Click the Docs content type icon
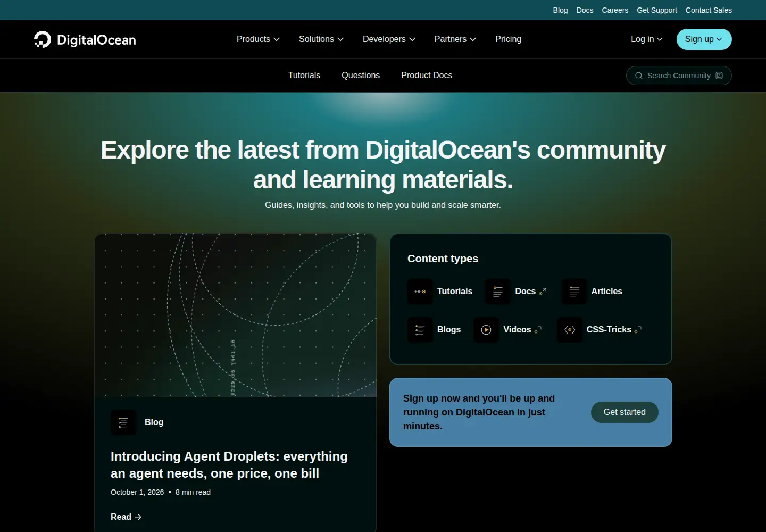The width and height of the screenshot is (766, 532). pyautogui.click(x=498, y=292)
